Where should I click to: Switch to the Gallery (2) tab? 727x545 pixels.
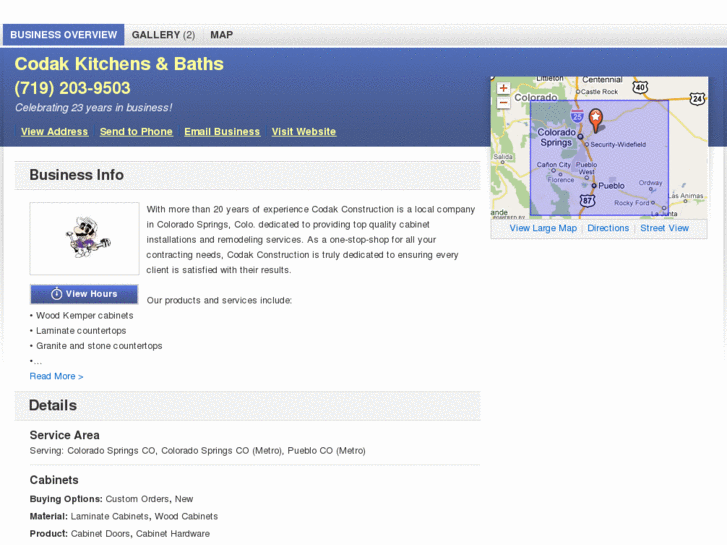point(163,35)
